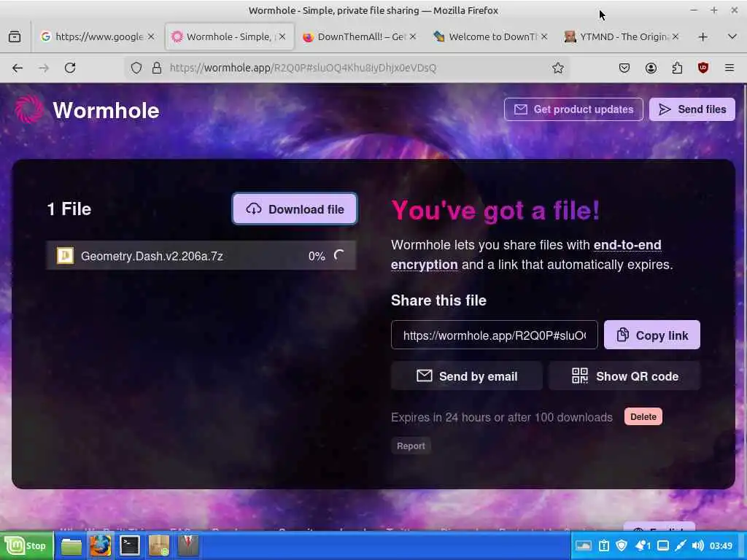Screen dimensions: 747x560
Task: Click the Send by email button
Action: tap(466, 376)
